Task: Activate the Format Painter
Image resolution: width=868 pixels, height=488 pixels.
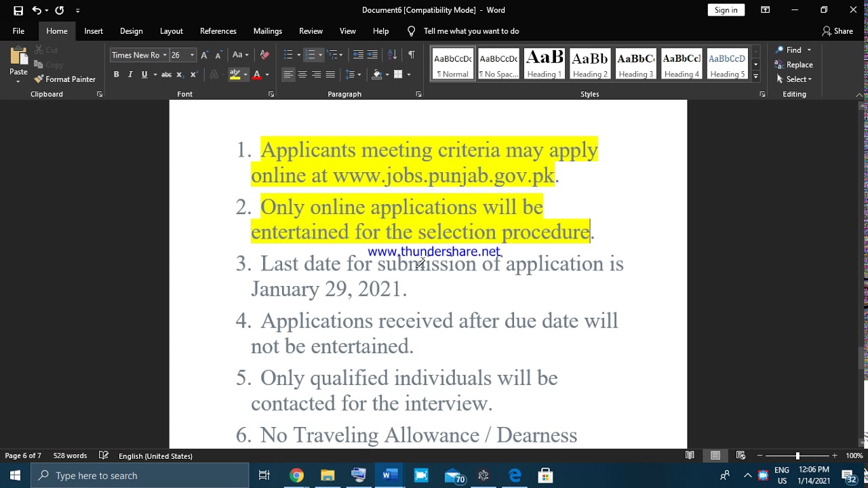Action: pos(65,79)
